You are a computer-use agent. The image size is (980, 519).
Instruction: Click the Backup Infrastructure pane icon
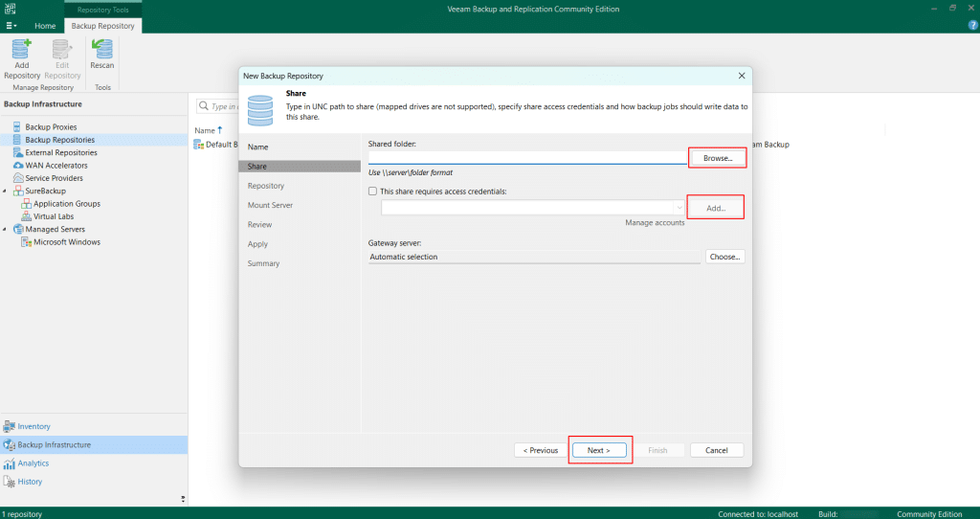pyautogui.click(x=9, y=444)
